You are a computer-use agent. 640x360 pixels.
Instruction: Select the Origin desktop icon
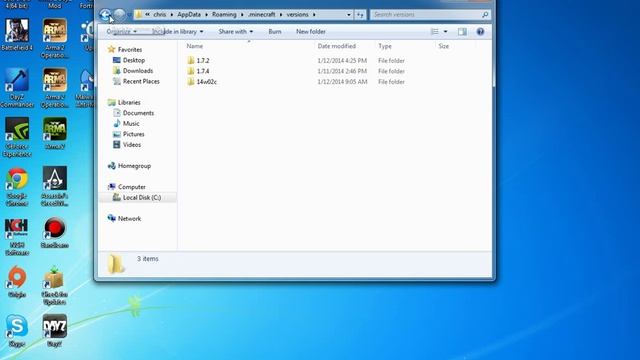[17, 282]
